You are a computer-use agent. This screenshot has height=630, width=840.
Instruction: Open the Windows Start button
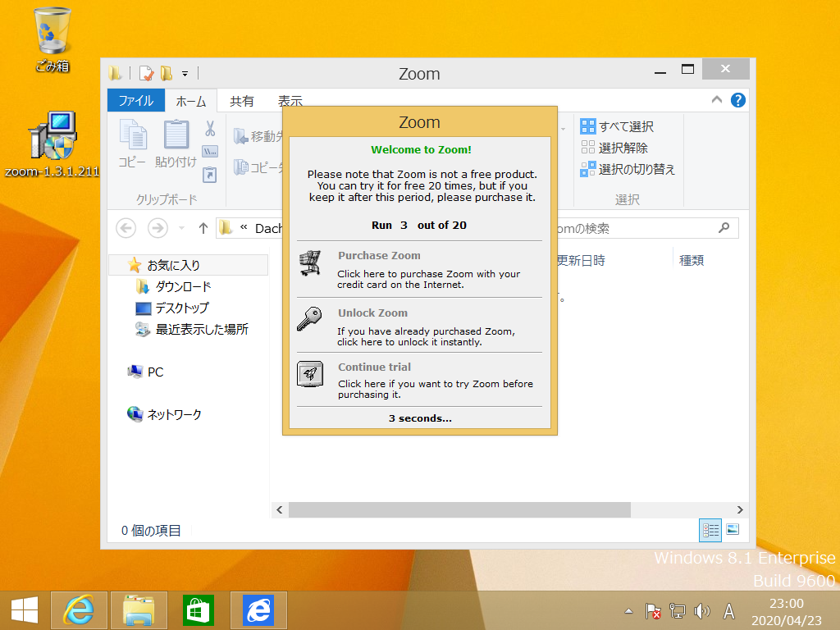(25, 610)
